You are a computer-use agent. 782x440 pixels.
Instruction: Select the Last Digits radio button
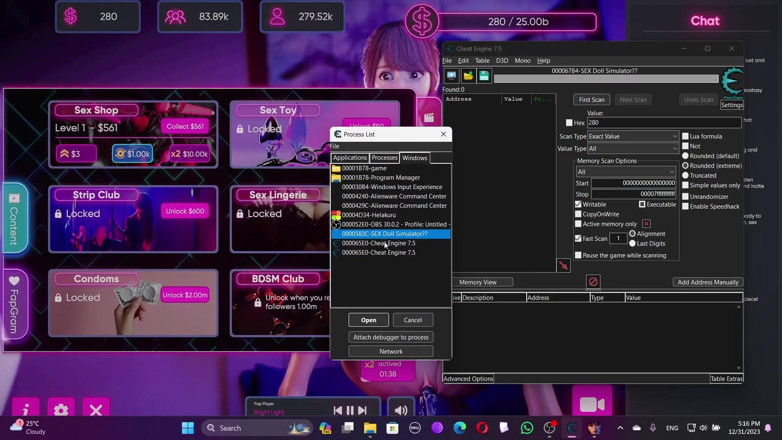coord(632,243)
